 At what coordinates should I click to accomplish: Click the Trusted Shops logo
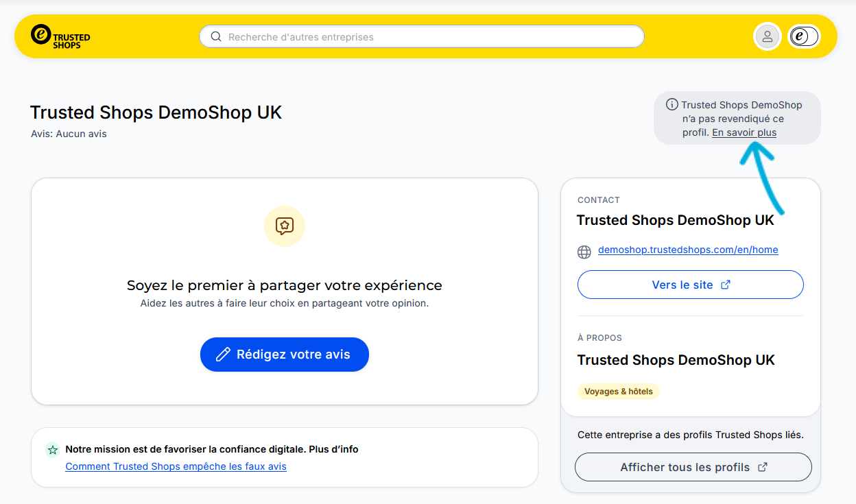coord(60,36)
